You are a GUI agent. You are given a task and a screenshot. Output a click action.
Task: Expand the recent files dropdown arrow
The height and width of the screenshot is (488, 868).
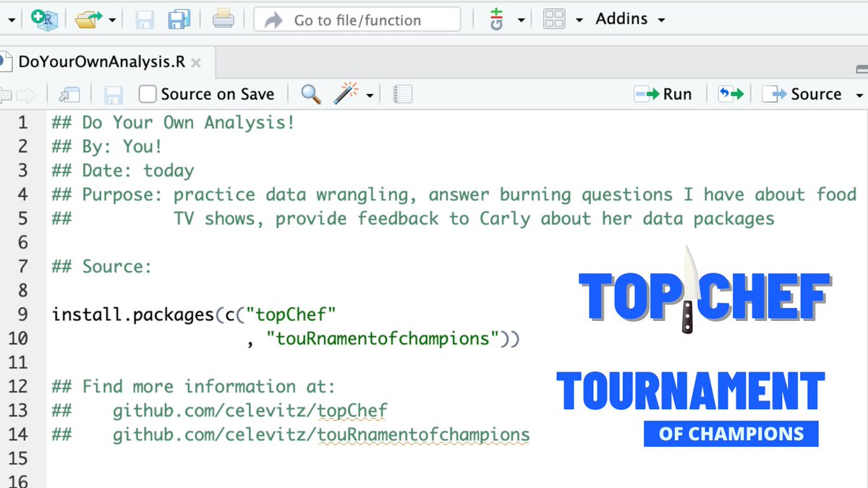pyautogui.click(x=112, y=20)
